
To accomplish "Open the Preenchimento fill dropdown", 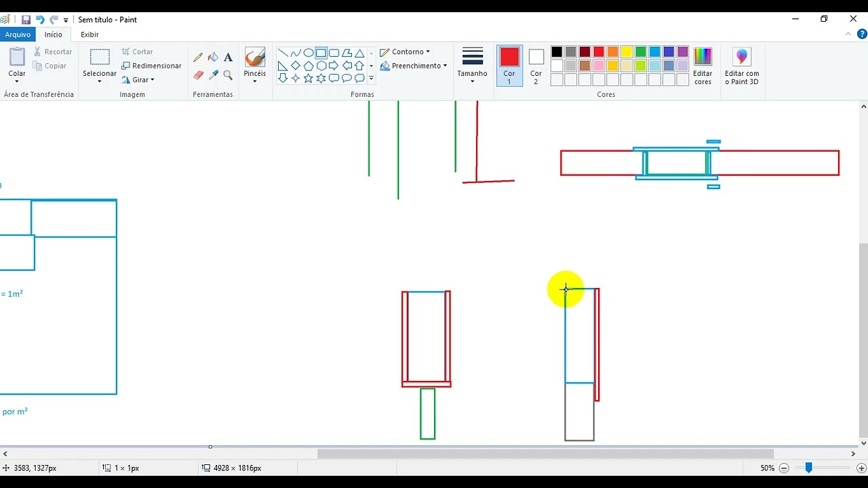I will pyautogui.click(x=414, y=66).
